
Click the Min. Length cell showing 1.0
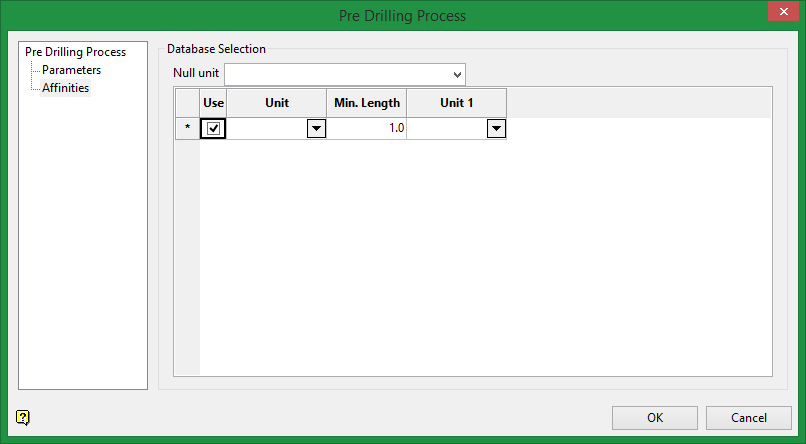point(366,128)
